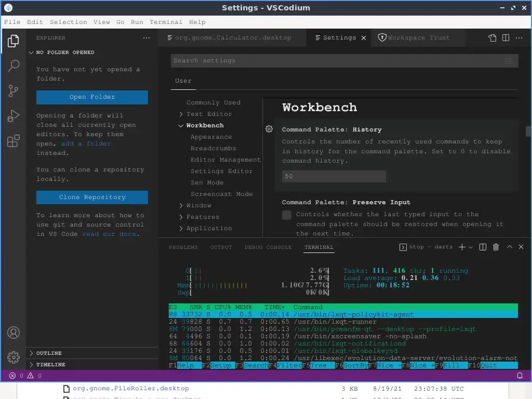Follow the 'add a folder' link

(86, 143)
